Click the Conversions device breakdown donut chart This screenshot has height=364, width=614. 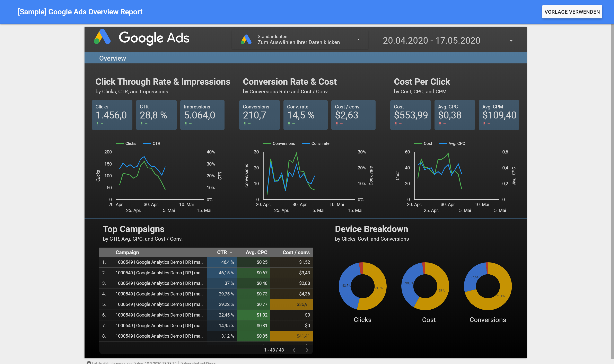click(x=488, y=286)
